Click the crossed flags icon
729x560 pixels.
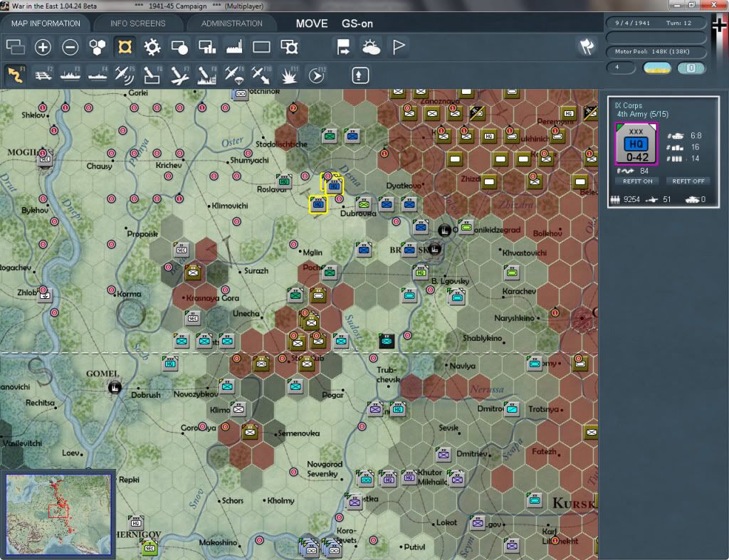tap(587, 46)
